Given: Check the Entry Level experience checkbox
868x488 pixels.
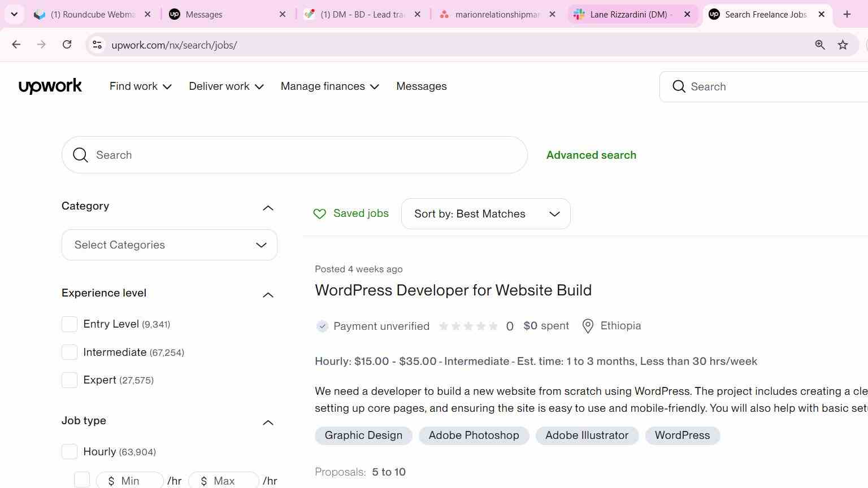Looking at the screenshot, I should tap(70, 324).
